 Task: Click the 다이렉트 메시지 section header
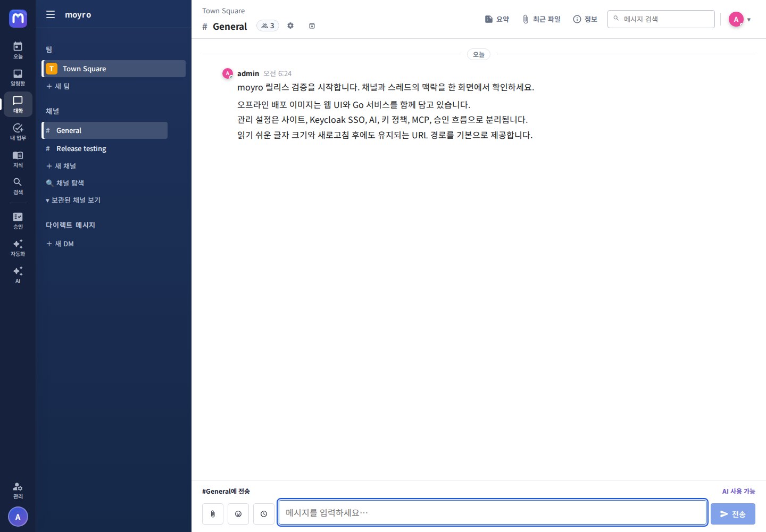(x=70, y=225)
